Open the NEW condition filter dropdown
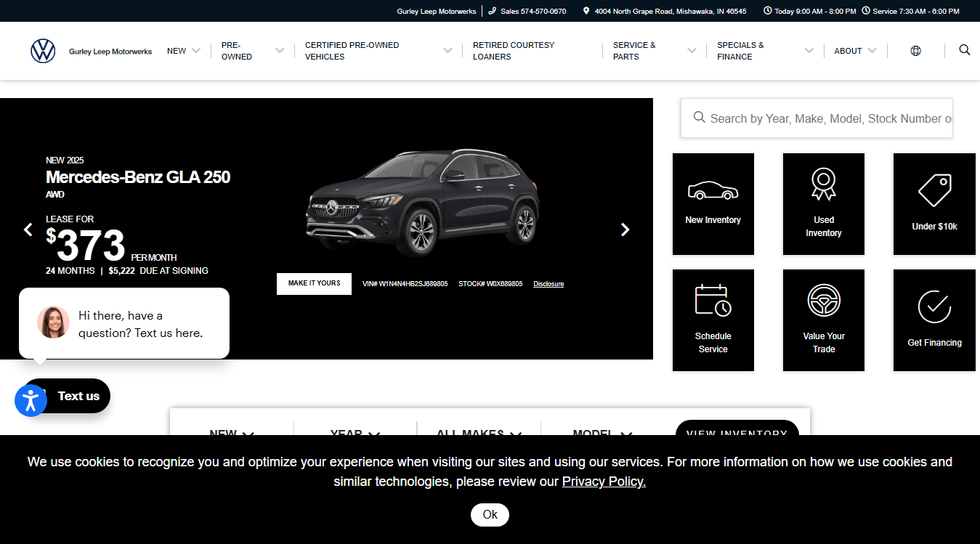 click(x=232, y=434)
